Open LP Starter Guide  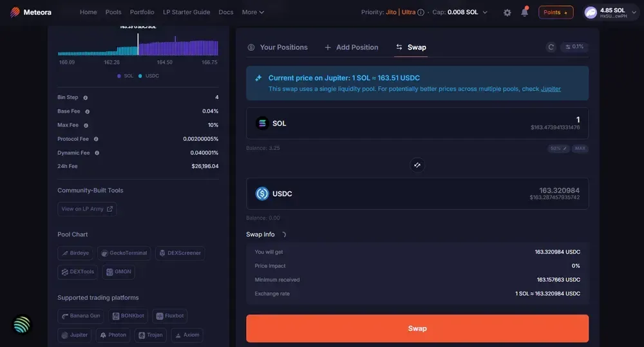pos(187,12)
